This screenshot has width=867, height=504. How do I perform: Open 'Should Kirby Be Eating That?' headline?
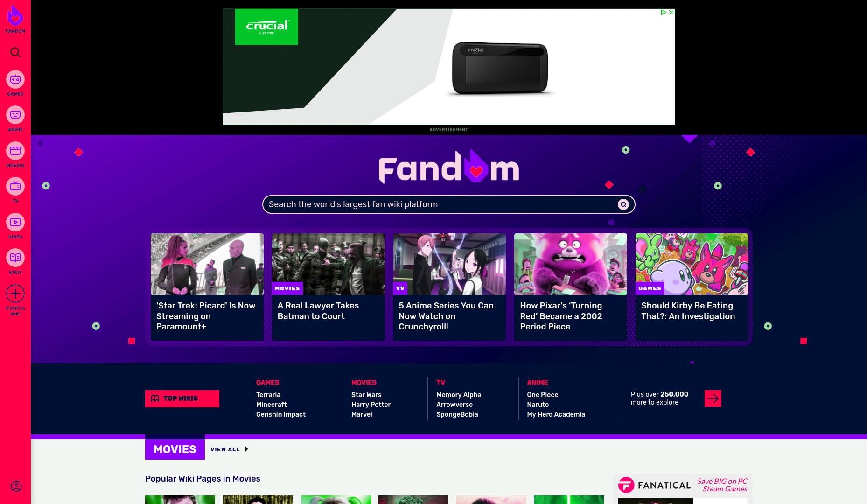pos(688,311)
